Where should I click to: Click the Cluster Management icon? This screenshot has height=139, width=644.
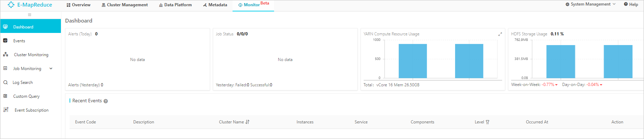pos(103,5)
